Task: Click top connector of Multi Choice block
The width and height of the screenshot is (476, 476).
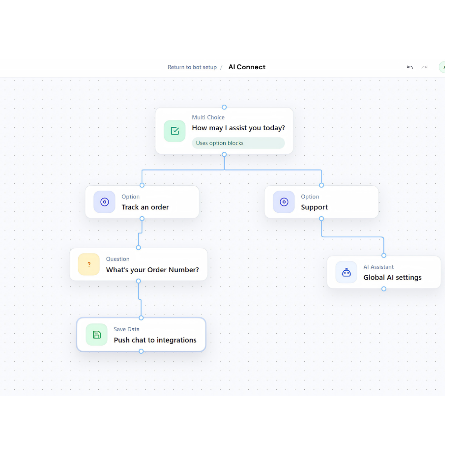Action: point(224,107)
